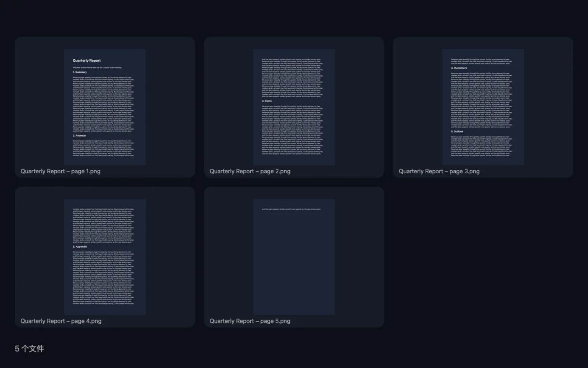Screen dimensions: 588x368
Task: Click the '5 个文件' file count label
Action: click(x=29, y=349)
